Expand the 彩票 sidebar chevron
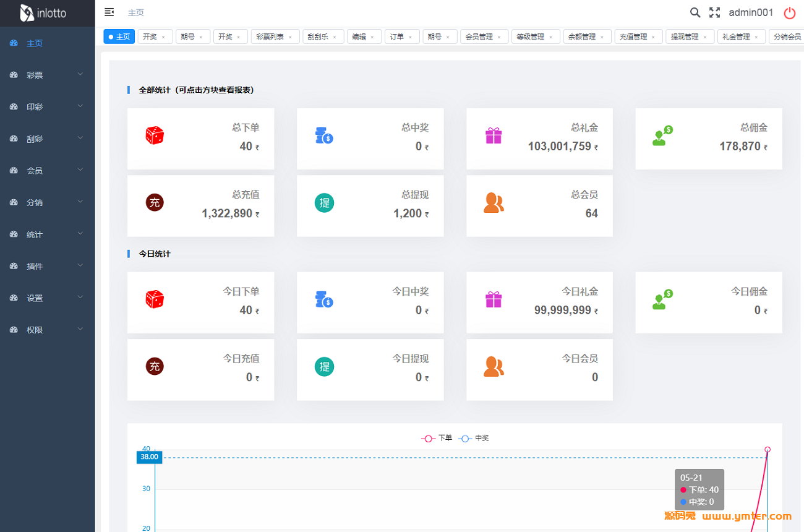This screenshot has width=804, height=532. tap(80, 74)
